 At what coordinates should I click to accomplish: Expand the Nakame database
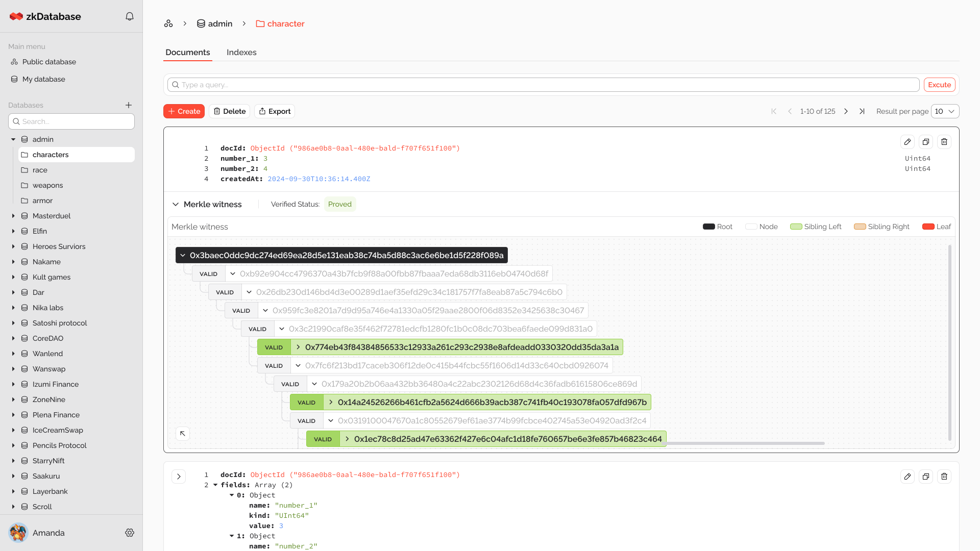pos(13,262)
